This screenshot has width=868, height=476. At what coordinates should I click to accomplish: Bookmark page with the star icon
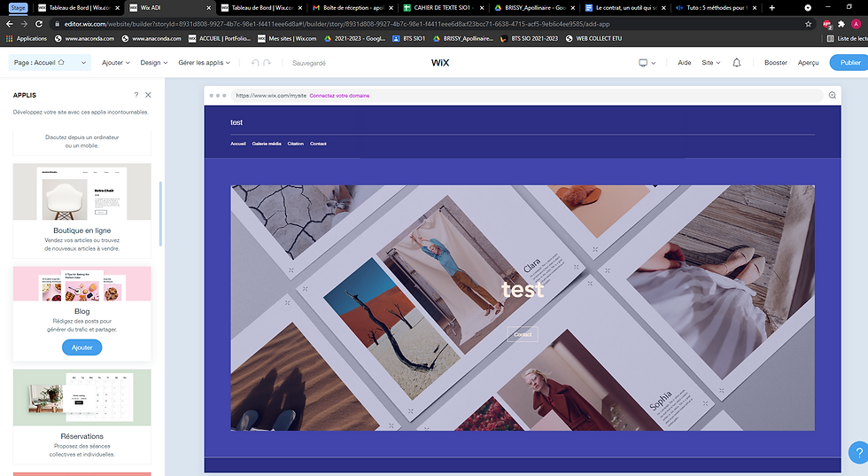[x=808, y=24]
